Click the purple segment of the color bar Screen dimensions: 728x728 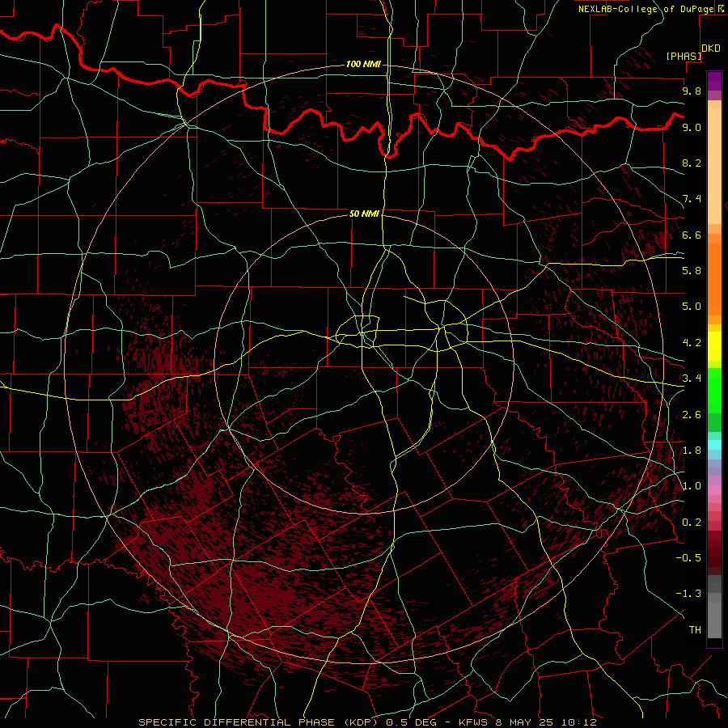[x=714, y=81]
